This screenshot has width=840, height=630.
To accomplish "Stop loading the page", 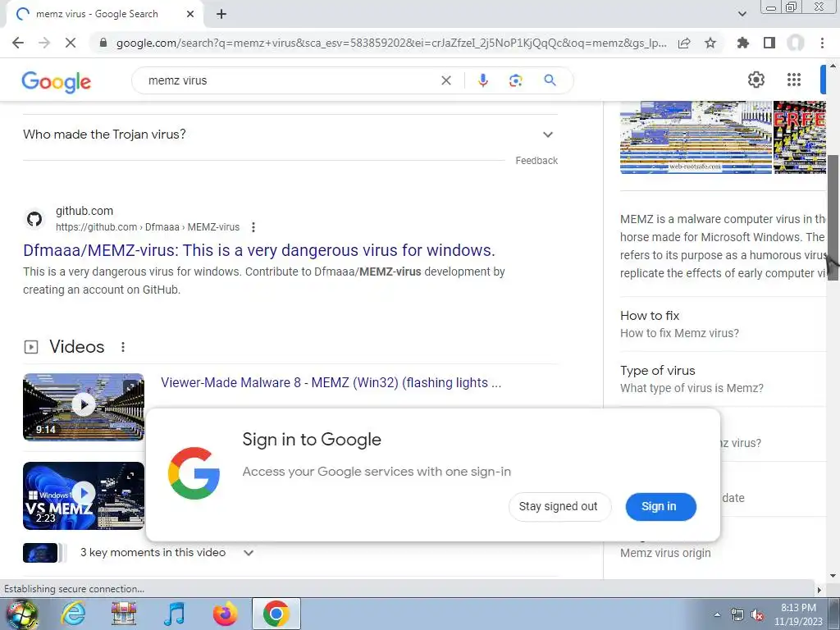I will click(x=71, y=43).
